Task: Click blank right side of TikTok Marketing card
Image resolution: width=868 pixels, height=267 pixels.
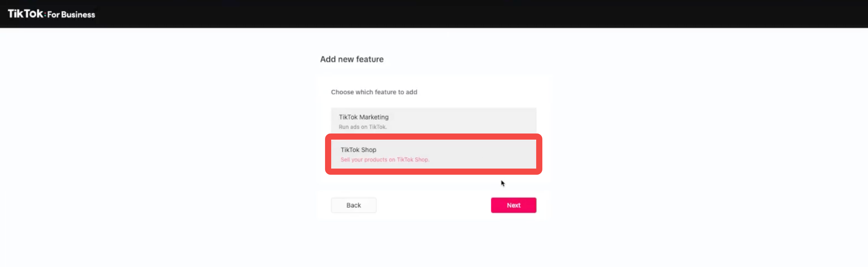Action: pos(488,121)
